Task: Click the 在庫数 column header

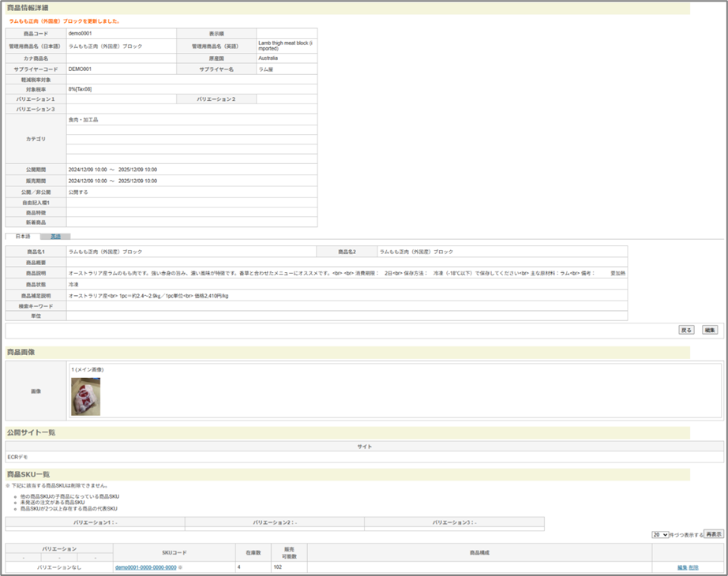Action: pos(252,552)
